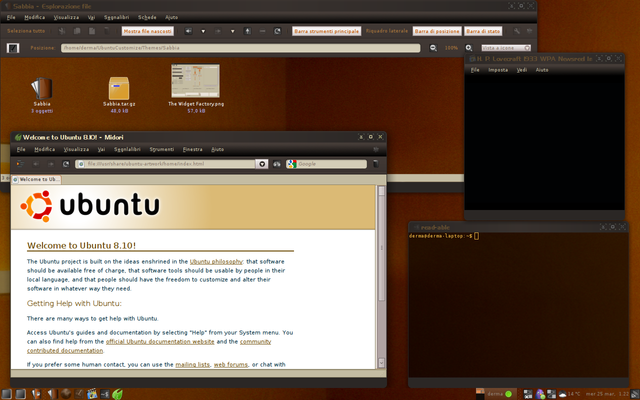Open Segnalibri menu in file manager
640x400 pixels.
click(116, 17)
